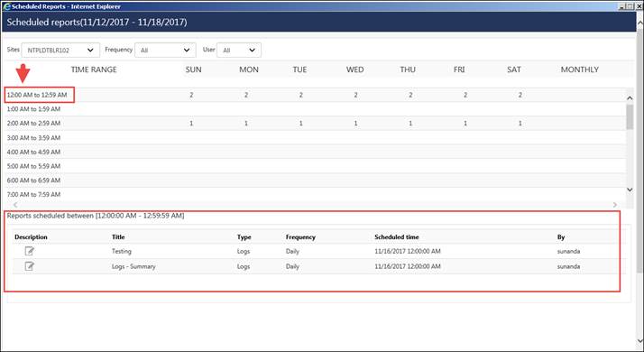The width and height of the screenshot is (644, 352).
Task: Click the FRI column header
Action: (459, 69)
